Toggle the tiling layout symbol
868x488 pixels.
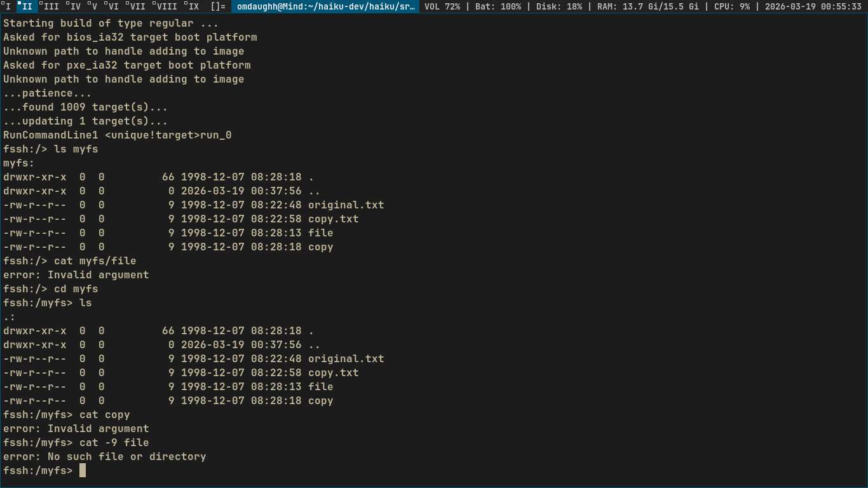tap(218, 6)
